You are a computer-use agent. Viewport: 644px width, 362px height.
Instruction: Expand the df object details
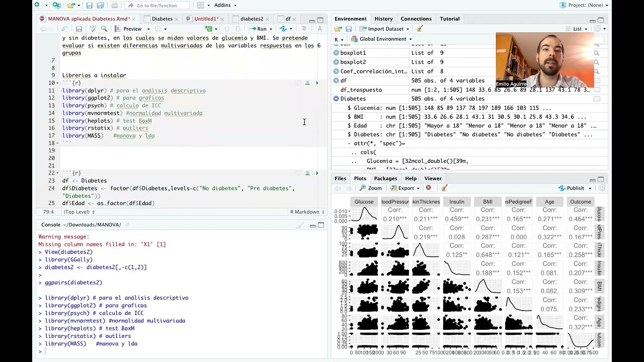pyautogui.click(x=336, y=80)
